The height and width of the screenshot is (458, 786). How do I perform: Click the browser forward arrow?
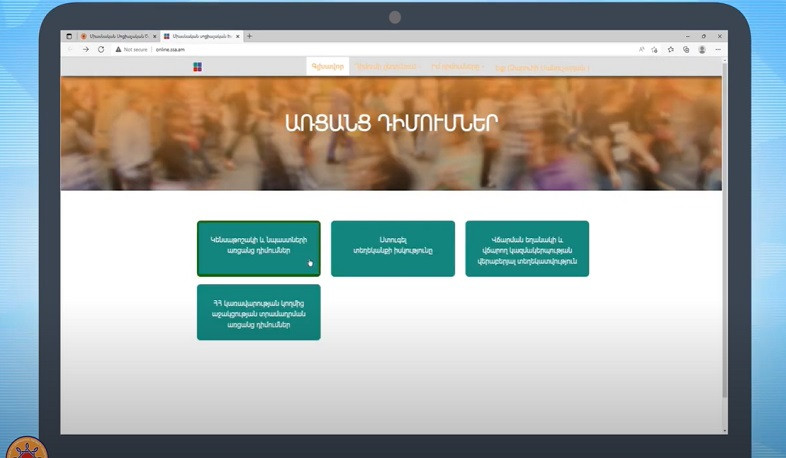pos(86,50)
